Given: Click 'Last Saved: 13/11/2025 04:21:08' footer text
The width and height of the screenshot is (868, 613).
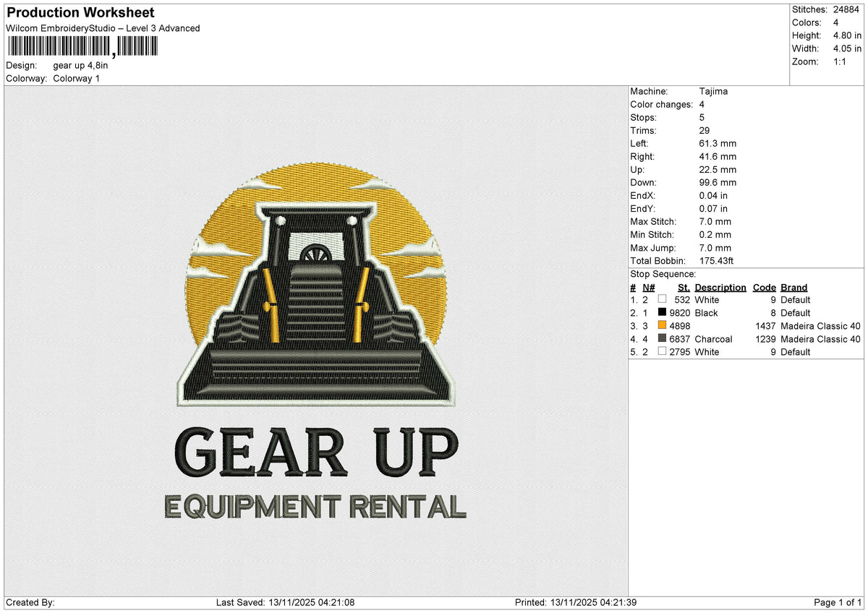Looking at the screenshot, I should click(285, 602).
